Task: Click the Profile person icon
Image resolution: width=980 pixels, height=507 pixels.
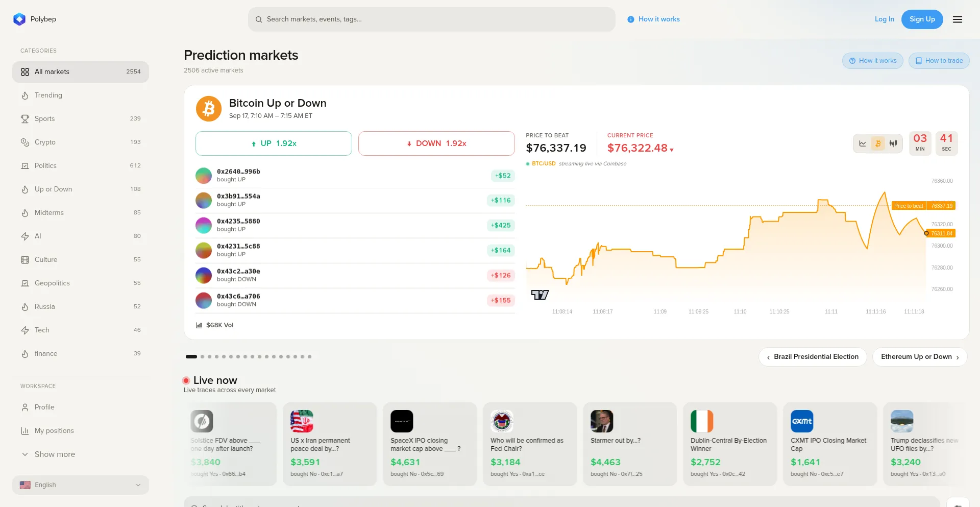Action: point(25,407)
